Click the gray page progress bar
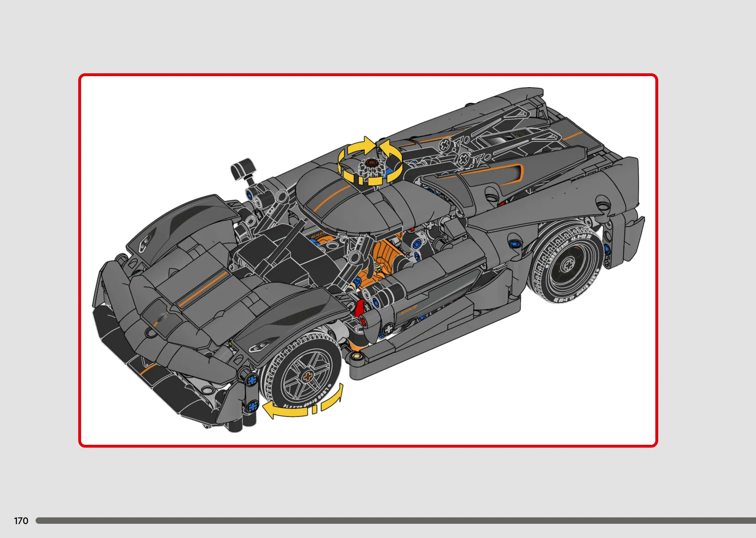The width and height of the screenshot is (756, 538). [x=396, y=521]
